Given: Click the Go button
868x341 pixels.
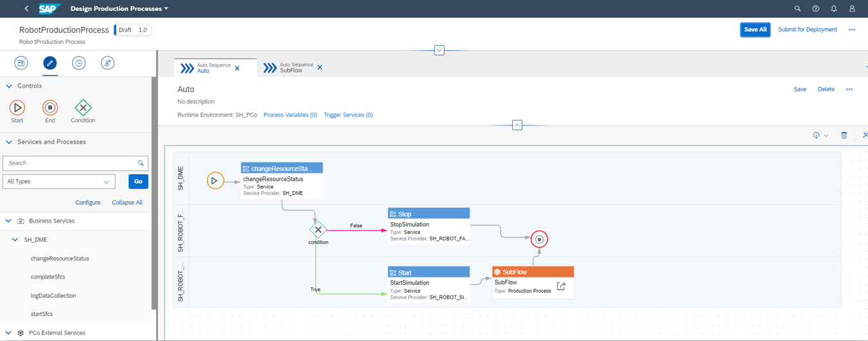Looking at the screenshot, I should [x=138, y=181].
